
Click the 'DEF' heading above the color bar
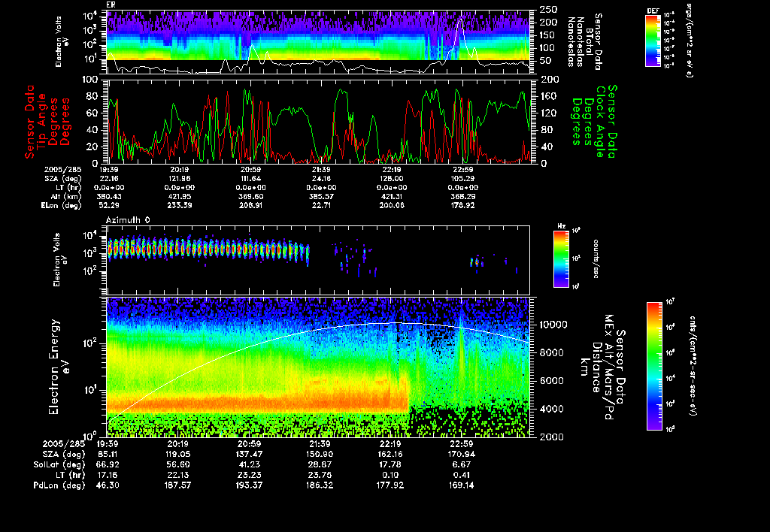(653, 11)
